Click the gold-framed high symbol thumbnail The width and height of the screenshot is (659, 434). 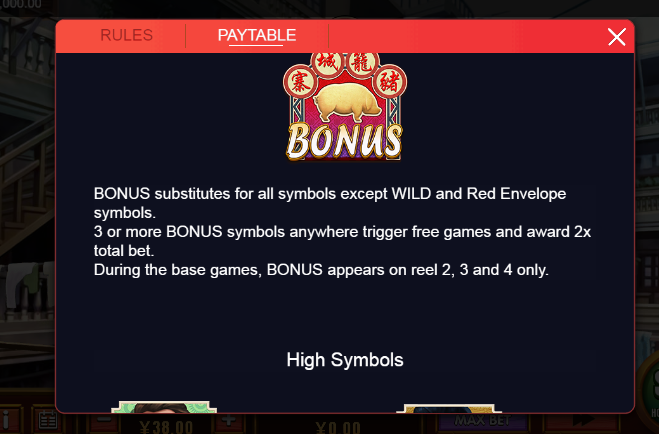coord(449,409)
